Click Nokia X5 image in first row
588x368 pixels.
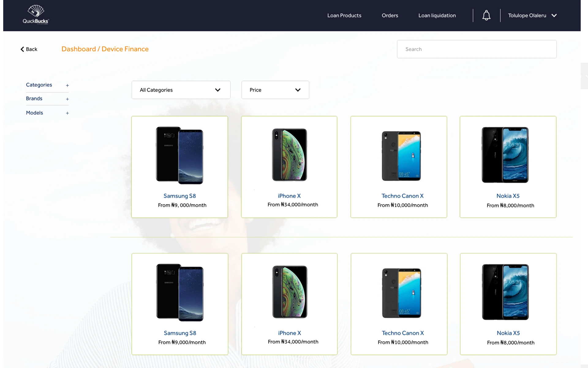pos(505,155)
